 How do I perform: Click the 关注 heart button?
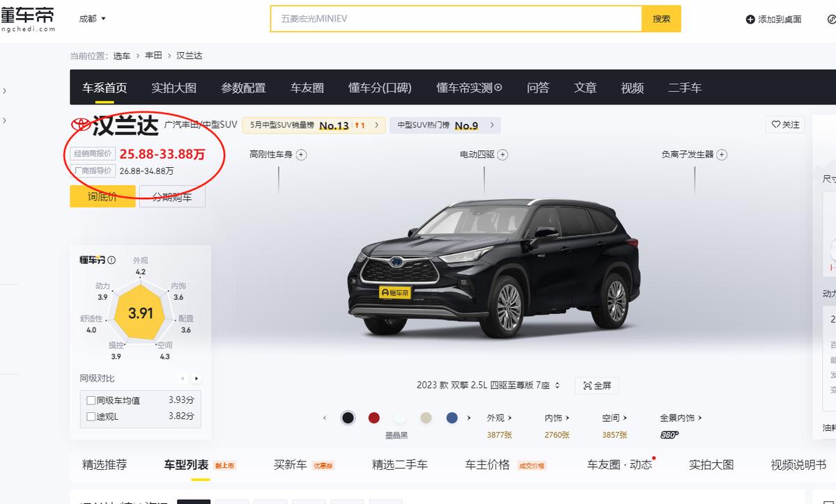click(x=785, y=125)
